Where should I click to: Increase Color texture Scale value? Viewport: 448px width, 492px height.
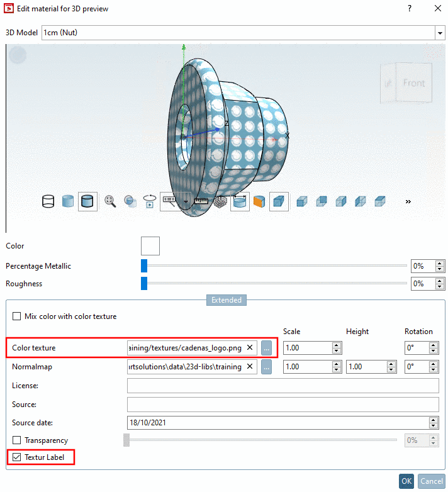point(336,345)
